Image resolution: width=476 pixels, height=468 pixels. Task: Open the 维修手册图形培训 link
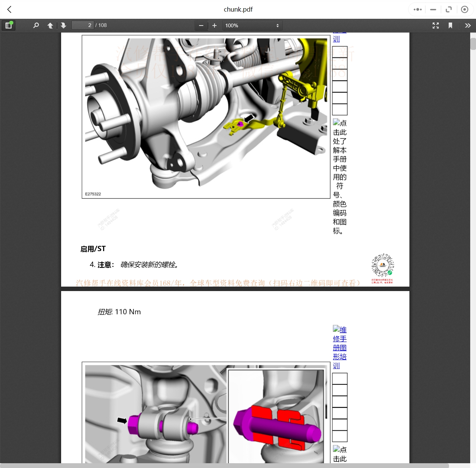340,347
